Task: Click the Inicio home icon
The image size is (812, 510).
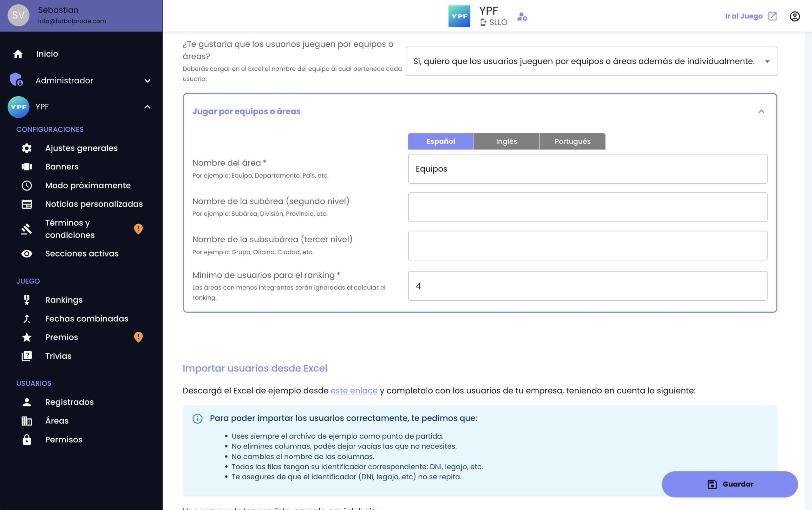Action: pos(18,54)
